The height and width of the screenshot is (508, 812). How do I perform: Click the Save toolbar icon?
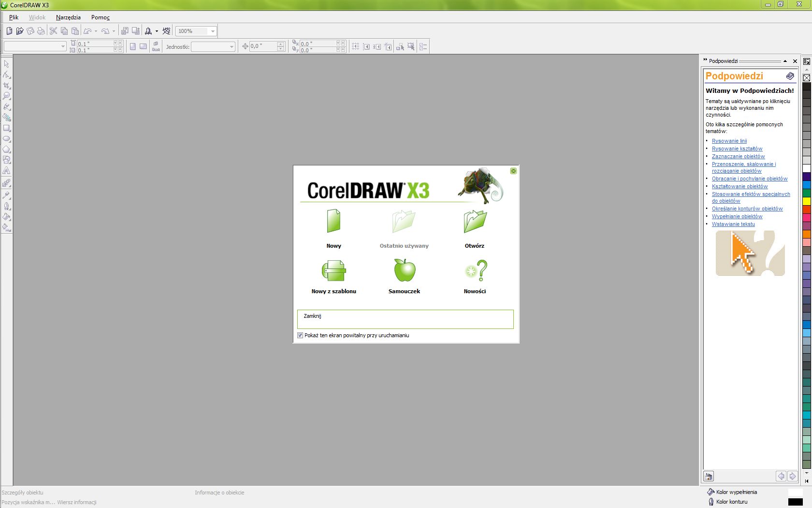pyautogui.click(x=30, y=31)
